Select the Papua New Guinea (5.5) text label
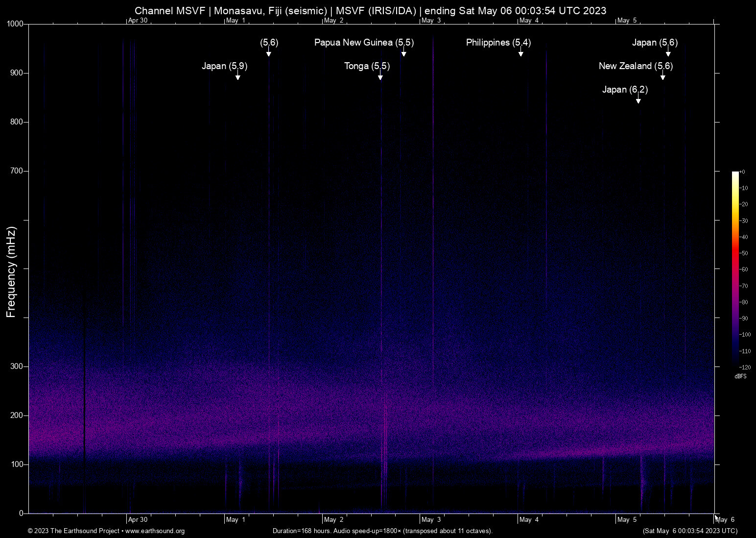 [x=364, y=43]
